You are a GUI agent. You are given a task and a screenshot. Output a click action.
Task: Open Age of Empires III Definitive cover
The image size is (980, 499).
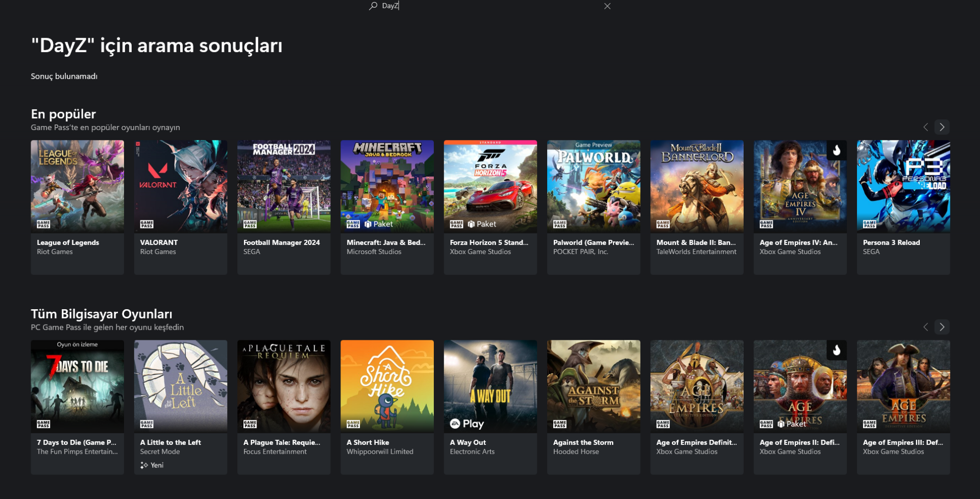click(x=903, y=387)
